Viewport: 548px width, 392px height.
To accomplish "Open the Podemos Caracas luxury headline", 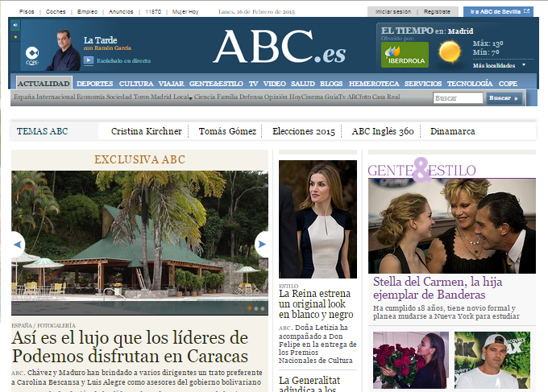I will (130, 347).
